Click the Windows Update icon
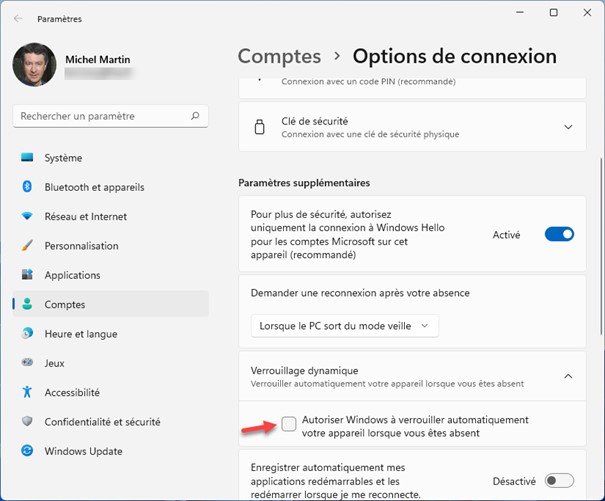Image resolution: width=605 pixels, height=501 pixels. coord(27,451)
